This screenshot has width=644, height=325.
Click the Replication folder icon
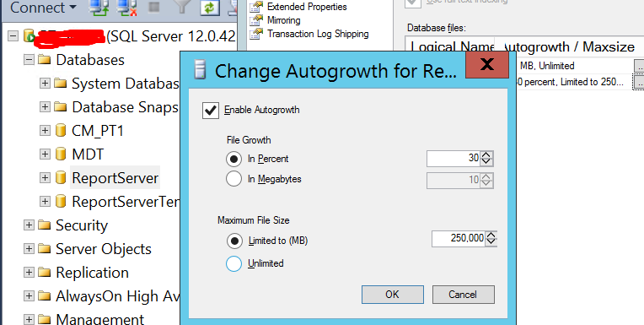pos(44,273)
